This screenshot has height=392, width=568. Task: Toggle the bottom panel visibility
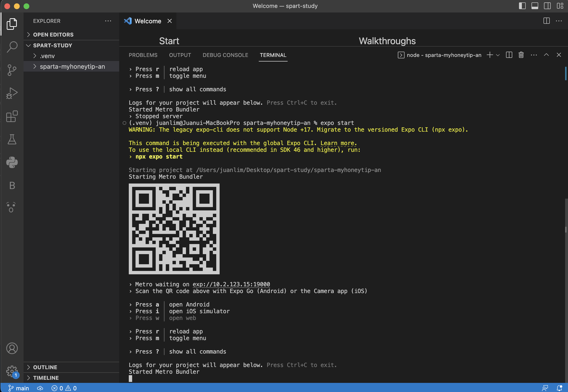[x=535, y=6]
